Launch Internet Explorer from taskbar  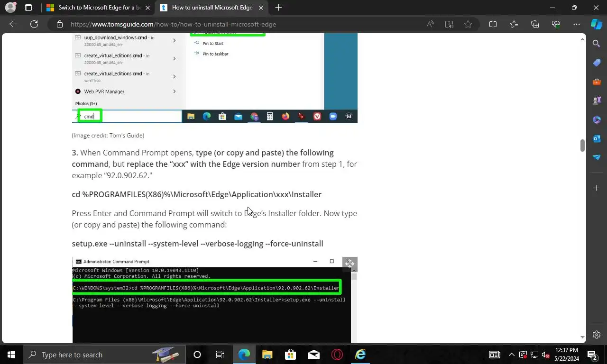coord(360,355)
